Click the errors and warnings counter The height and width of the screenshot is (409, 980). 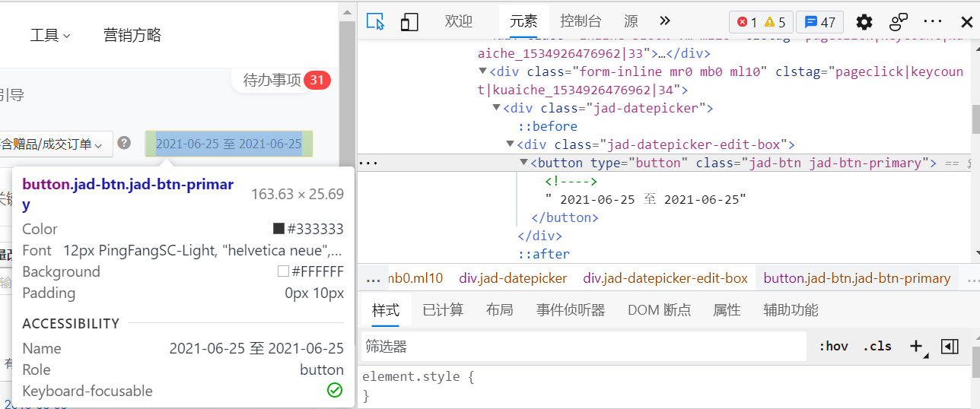click(761, 22)
